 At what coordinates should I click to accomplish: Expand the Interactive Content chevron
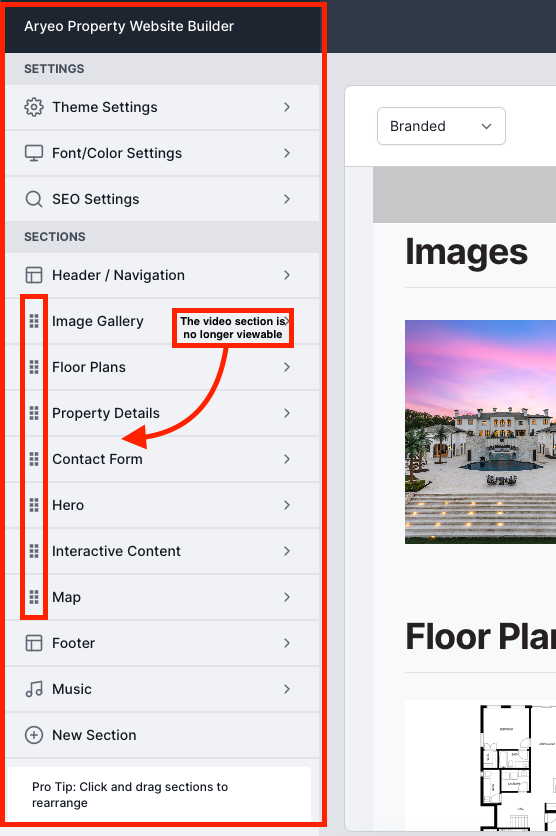tap(287, 551)
